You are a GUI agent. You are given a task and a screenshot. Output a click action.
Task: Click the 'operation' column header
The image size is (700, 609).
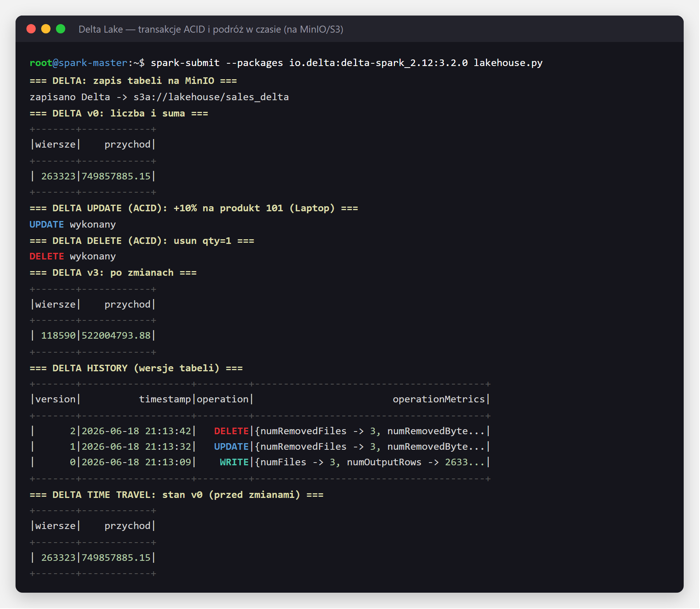(223, 399)
